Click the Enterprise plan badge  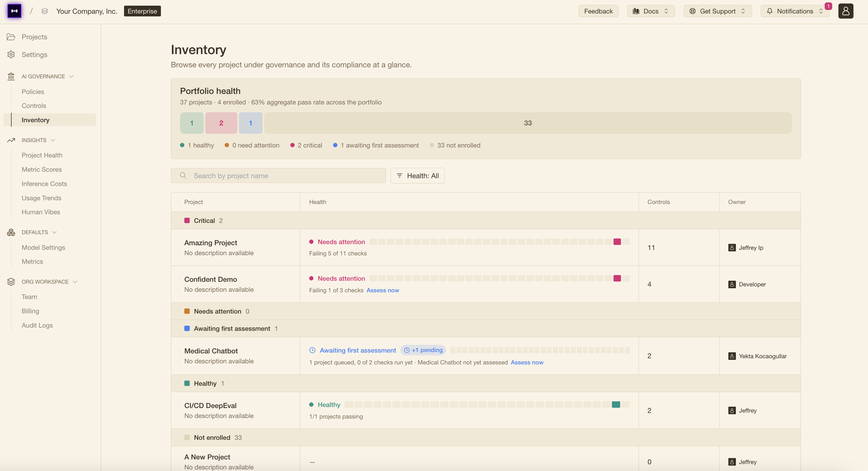point(142,11)
